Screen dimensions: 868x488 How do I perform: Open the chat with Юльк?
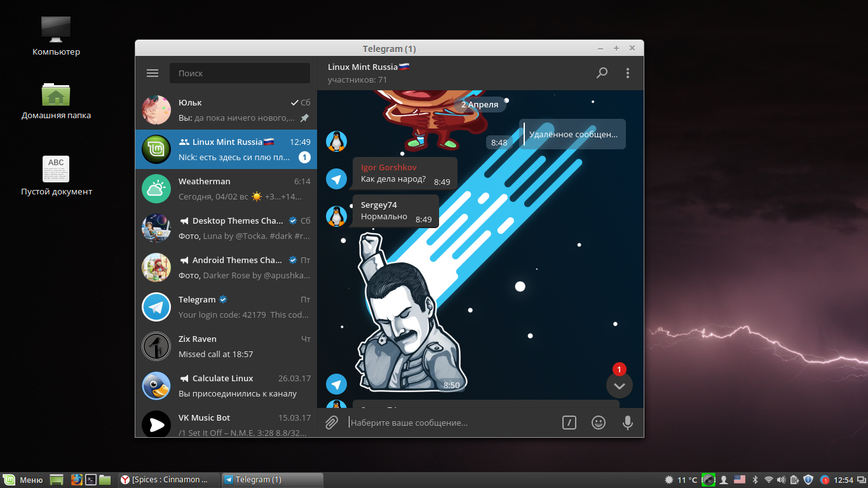[226, 110]
